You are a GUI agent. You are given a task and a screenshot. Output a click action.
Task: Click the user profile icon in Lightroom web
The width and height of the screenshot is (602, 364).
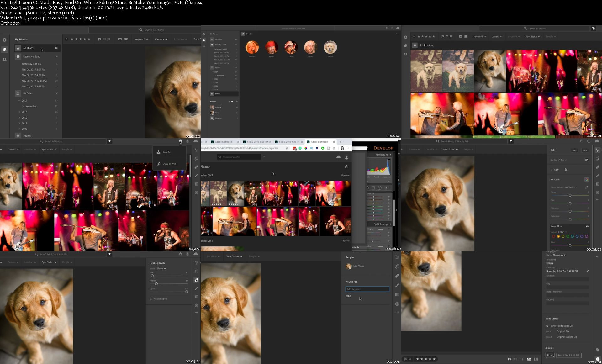tap(347, 157)
